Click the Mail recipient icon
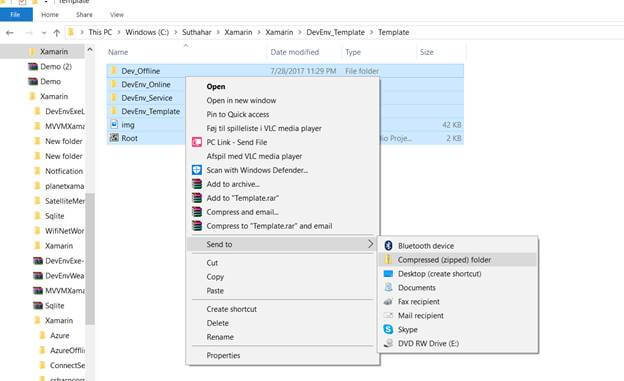 click(388, 315)
